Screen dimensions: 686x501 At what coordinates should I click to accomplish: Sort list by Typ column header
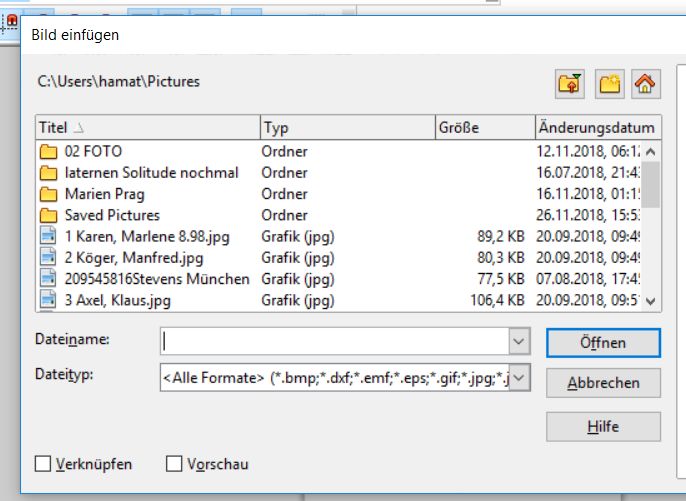pos(346,128)
